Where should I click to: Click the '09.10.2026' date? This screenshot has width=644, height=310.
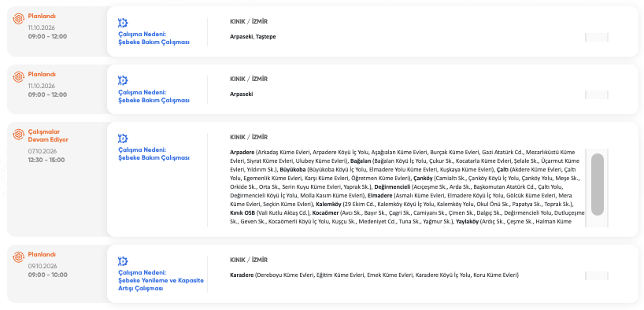coord(43,266)
